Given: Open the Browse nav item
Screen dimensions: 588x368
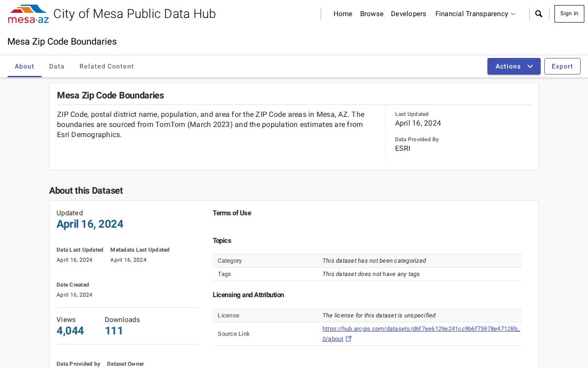Looking at the screenshot, I should (x=372, y=14).
